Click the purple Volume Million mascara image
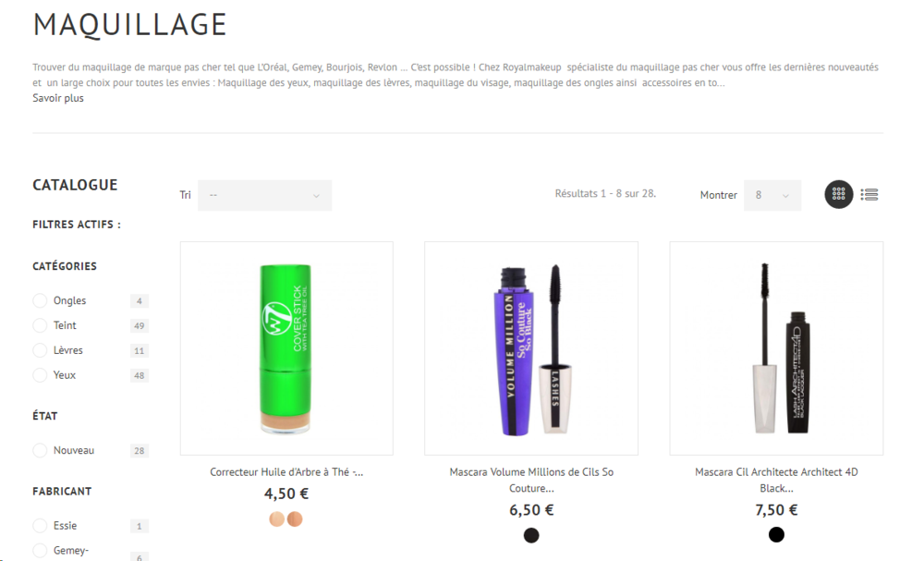 pyautogui.click(x=531, y=348)
